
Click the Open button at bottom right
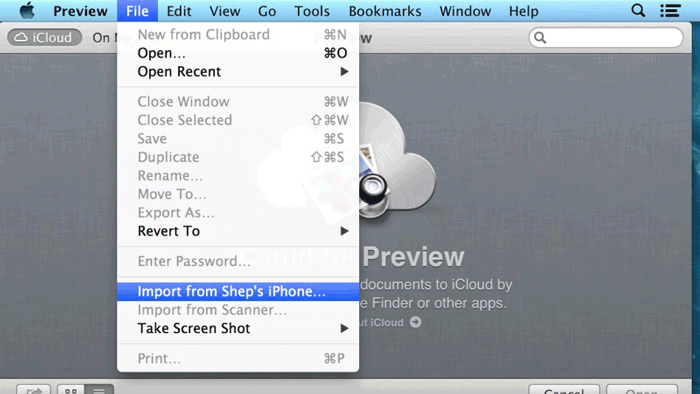642,390
